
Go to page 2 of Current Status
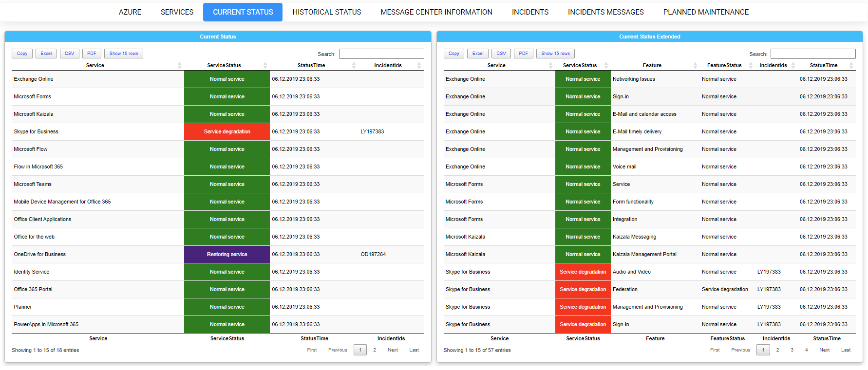click(375, 350)
